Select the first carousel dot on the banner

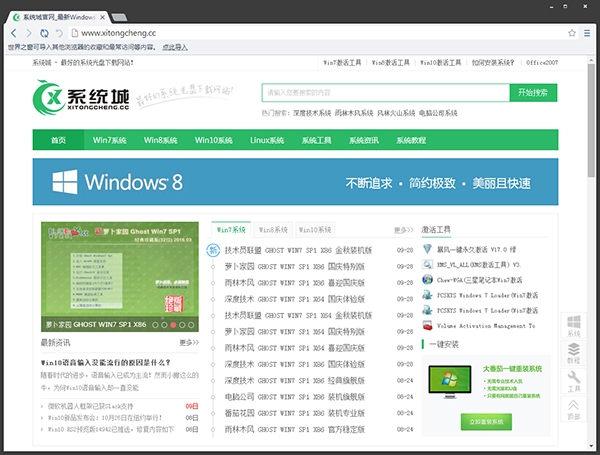coord(155,325)
